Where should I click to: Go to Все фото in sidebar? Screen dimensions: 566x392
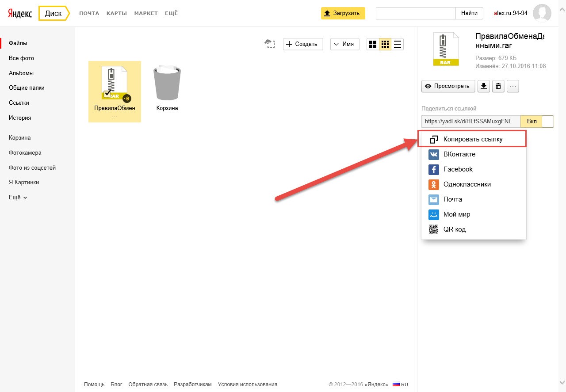[21, 58]
